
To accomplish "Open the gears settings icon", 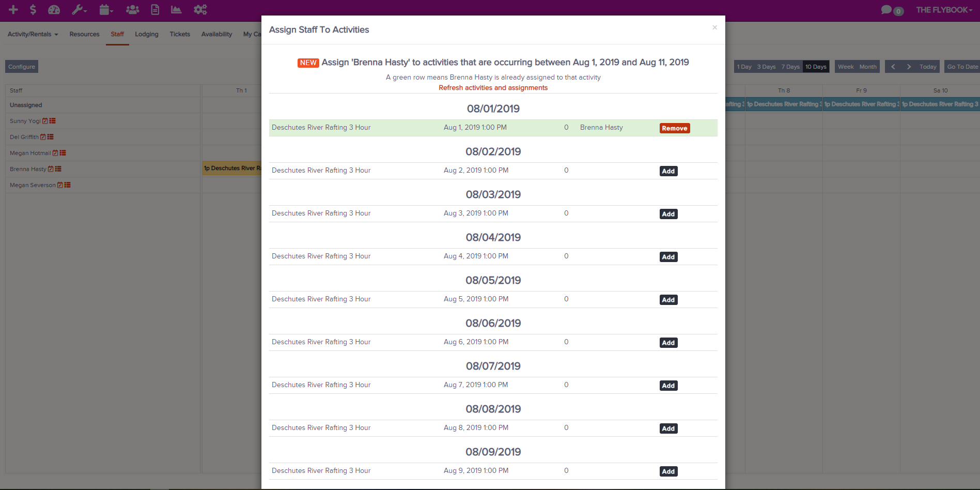I will tap(200, 9).
